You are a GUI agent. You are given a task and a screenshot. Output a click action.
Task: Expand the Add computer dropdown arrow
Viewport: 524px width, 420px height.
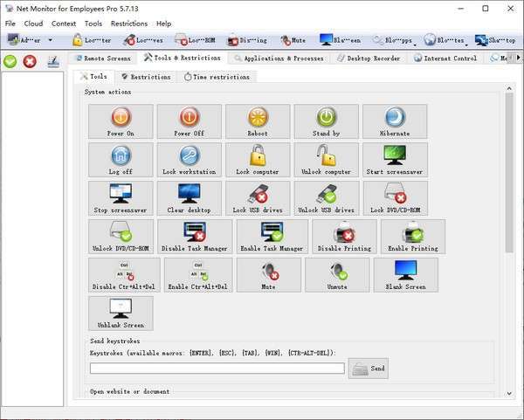(x=50, y=40)
